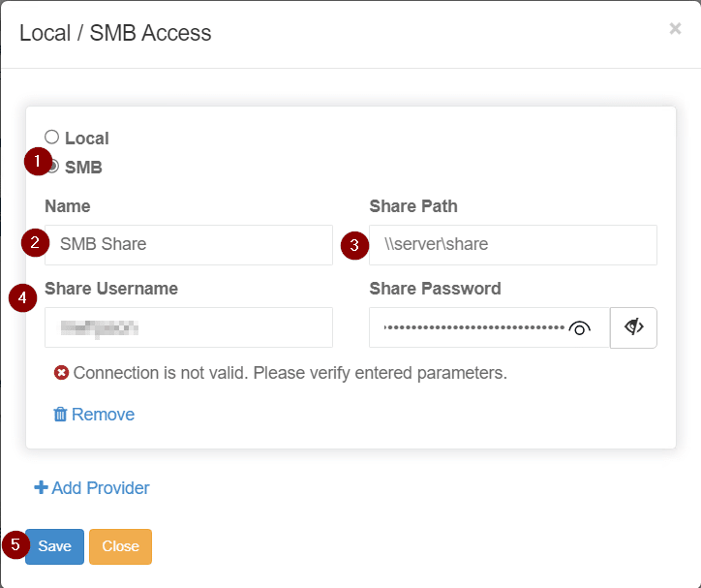The width and height of the screenshot is (701, 588).
Task: Click the red error icon by the connection message
Action: [62, 373]
